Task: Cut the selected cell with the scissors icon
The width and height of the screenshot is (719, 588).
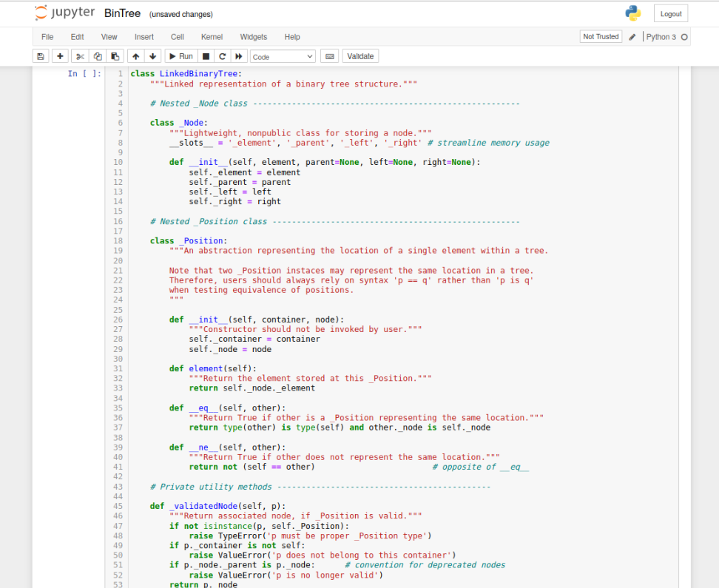Action: pyautogui.click(x=79, y=56)
